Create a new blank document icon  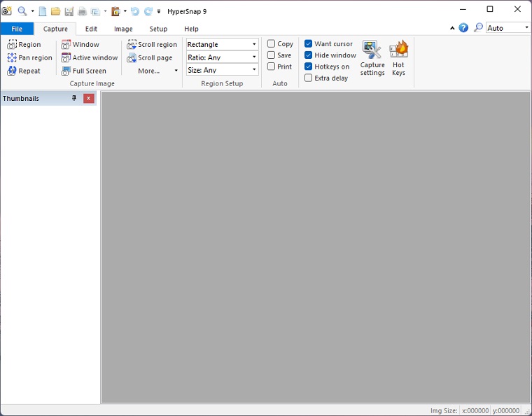click(43, 11)
